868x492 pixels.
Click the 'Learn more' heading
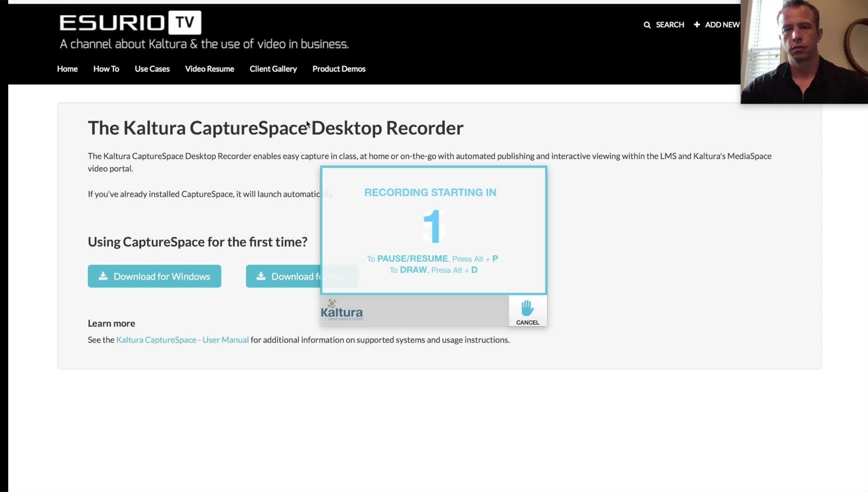click(111, 323)
